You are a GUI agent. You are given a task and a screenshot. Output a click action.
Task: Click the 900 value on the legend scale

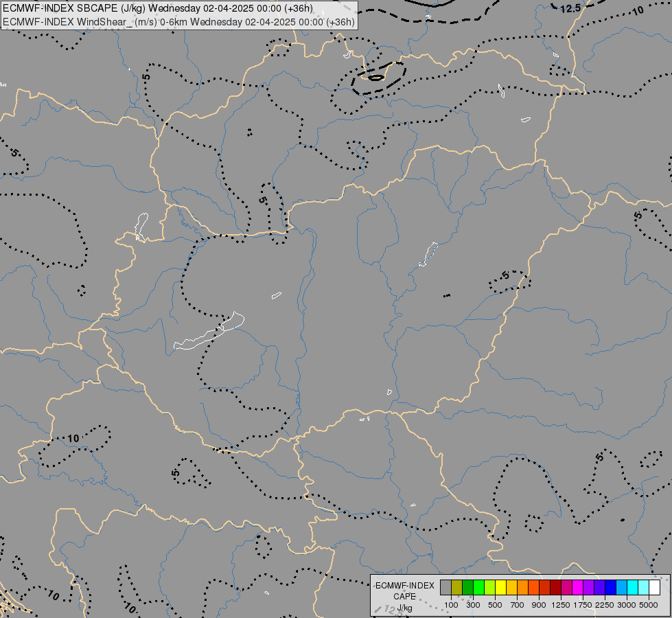click(539, 605)
